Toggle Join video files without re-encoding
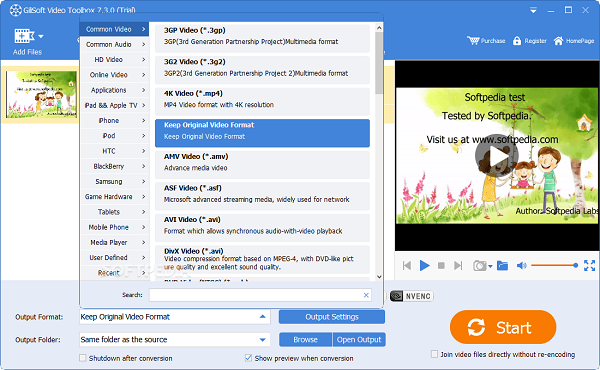Screen dimensions: 600x370 pos(434,354)
